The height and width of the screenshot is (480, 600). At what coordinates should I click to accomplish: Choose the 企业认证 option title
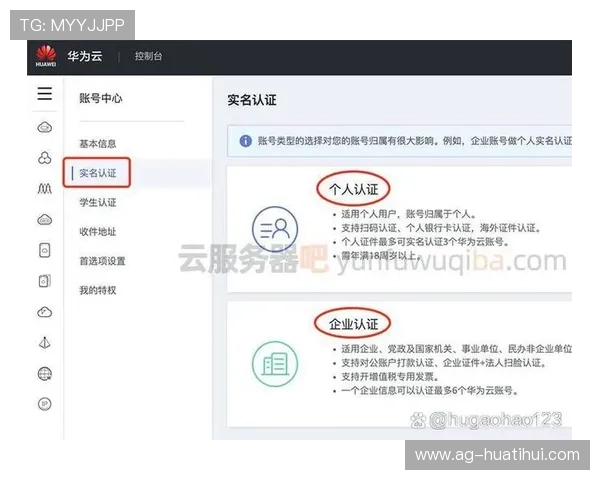click(354, 324)
